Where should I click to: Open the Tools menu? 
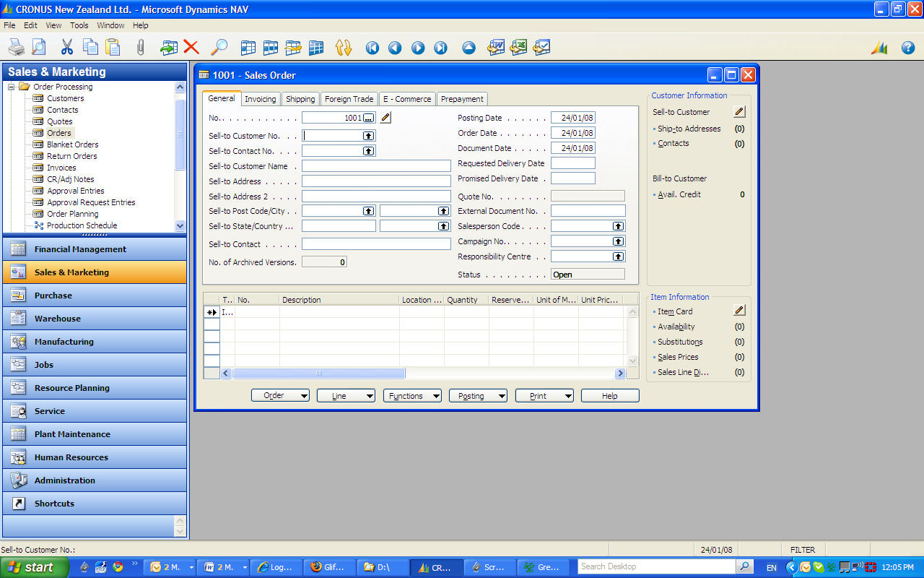(x=79, y=25)
